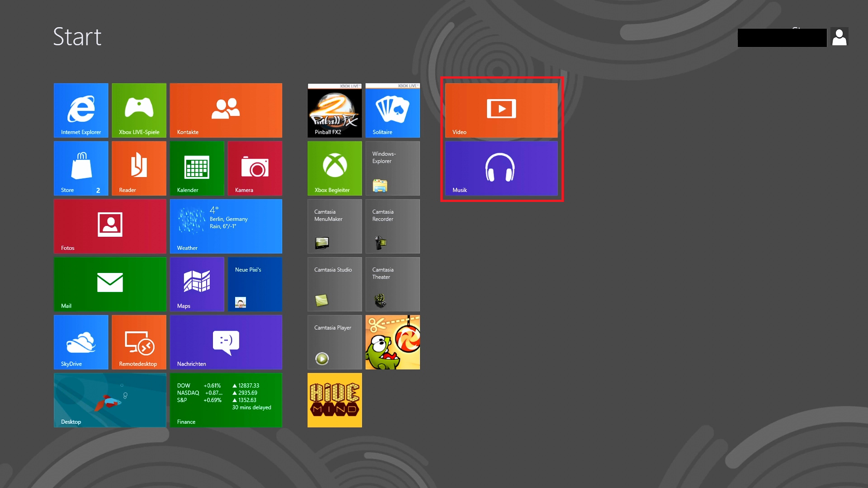The height and width of the screenshot is (488, 868).
Task: Launch Camtasia Recorder tile
Action: point(392,226)
